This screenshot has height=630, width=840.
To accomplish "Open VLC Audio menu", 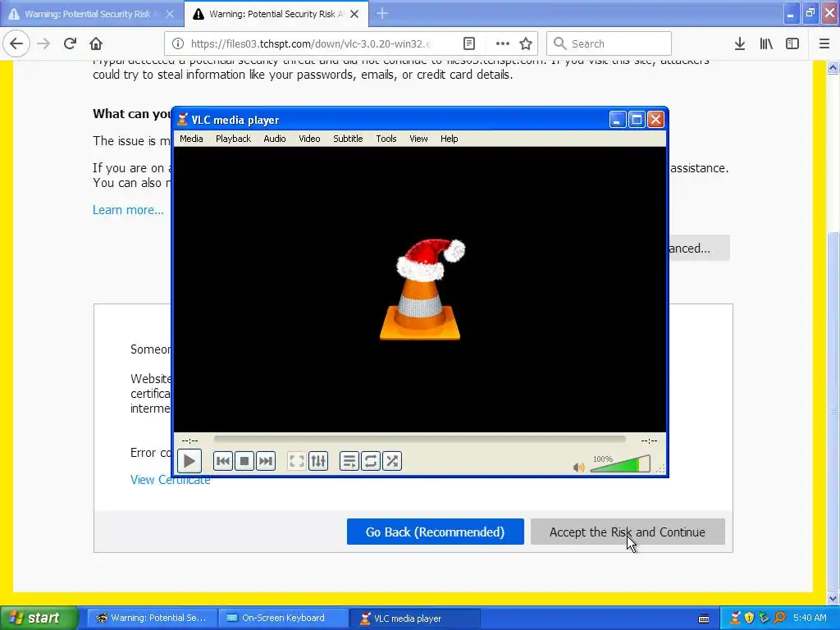I will pyautogui.click(x=274, y=139).
